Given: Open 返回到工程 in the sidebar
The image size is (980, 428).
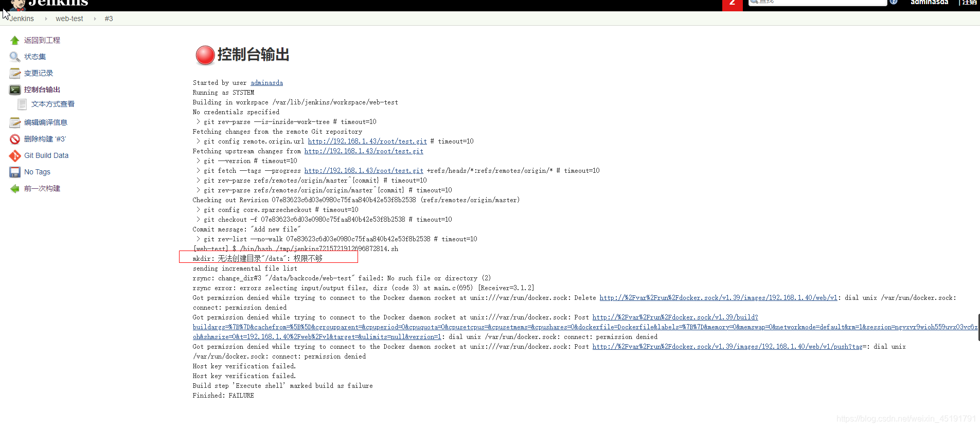Looking at the screenshot, I should point(42,40).
